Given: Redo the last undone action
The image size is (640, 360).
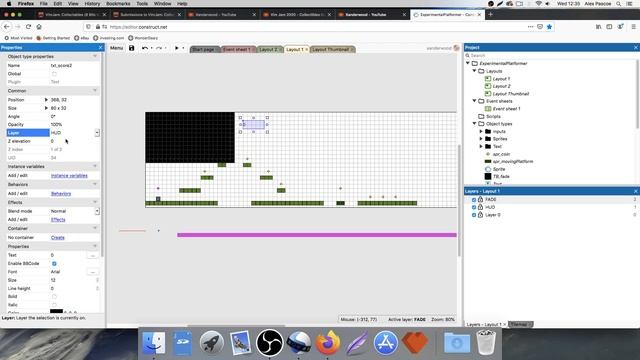Looking at the screenshot, I should [x=159, y=48].
